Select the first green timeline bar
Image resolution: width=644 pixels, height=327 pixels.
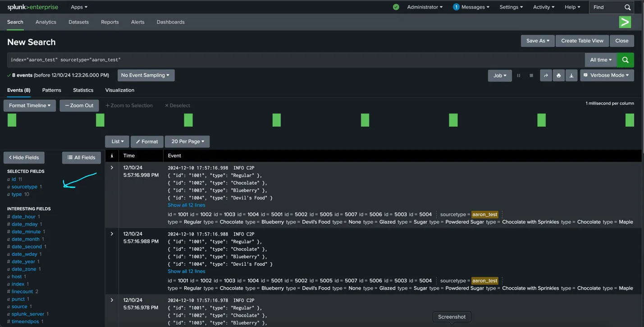12,120
